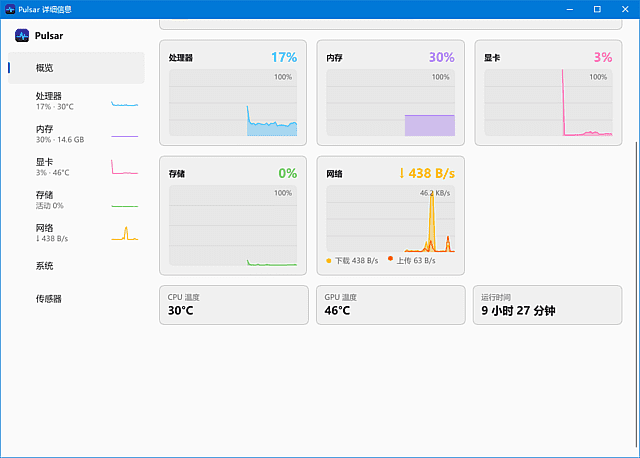
Task: Open the 存储 0% usage card
Action: tap(233, 216)
